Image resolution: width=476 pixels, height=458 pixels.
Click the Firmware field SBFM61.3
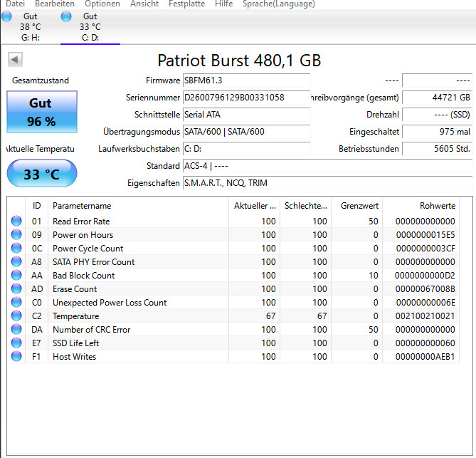click(x=246, y=80)
